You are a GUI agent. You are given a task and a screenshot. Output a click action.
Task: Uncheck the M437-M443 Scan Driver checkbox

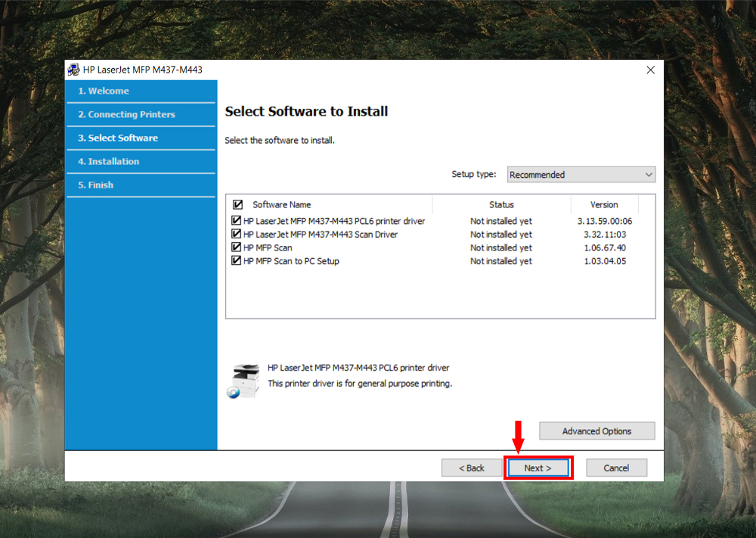(x=236, y=234)
